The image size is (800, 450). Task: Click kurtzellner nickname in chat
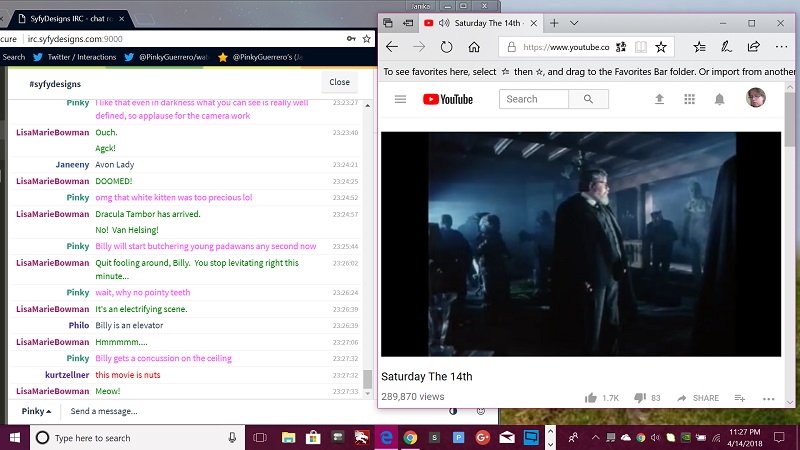click(x=67, y=374)
